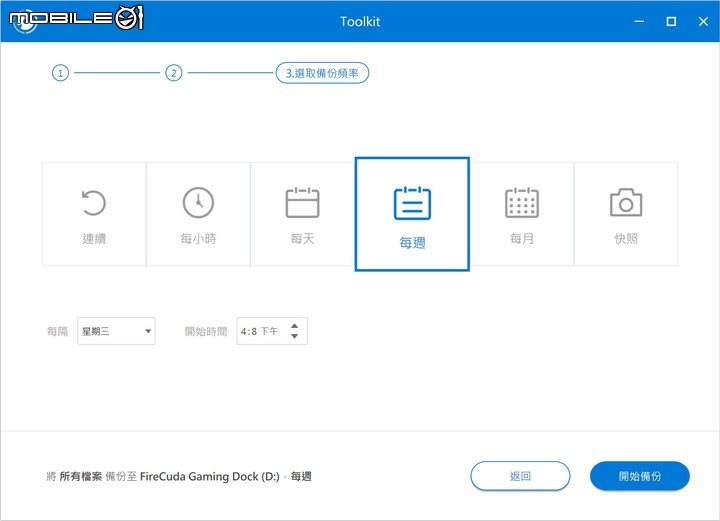Click the FireCuda Gaming Dock (D:) text

tap(210, 476)
